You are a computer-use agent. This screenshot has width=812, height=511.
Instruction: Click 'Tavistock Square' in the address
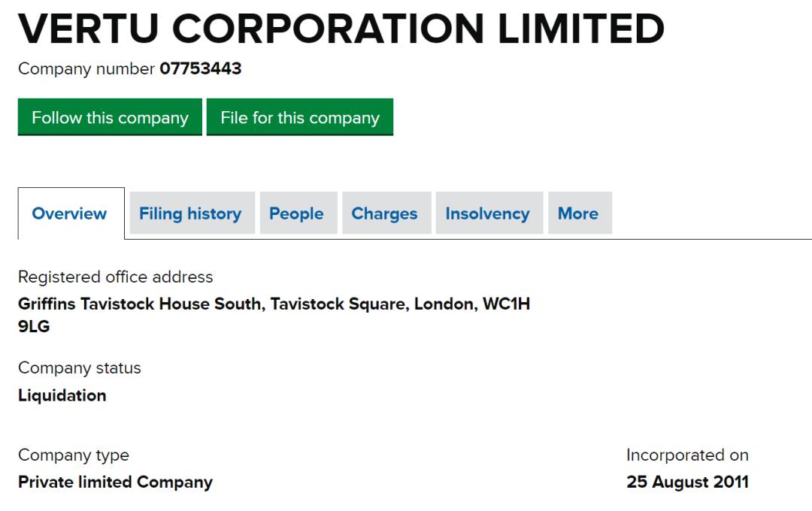[x=338, y=304]
